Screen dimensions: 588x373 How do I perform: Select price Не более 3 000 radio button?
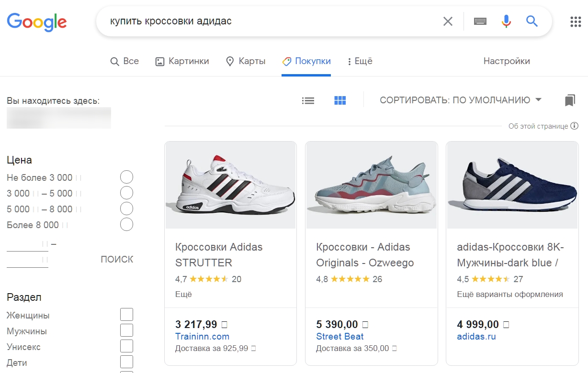(126, 177)
